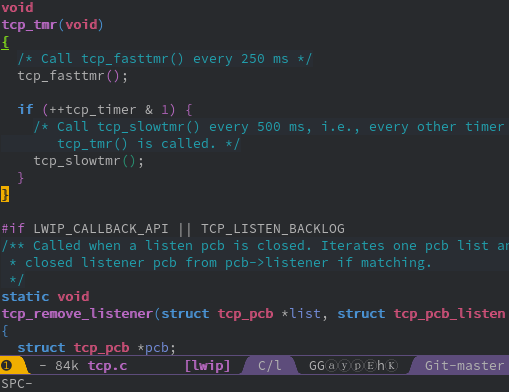
Task: Click the closing brace of the if block
Action: coord(21,178)
